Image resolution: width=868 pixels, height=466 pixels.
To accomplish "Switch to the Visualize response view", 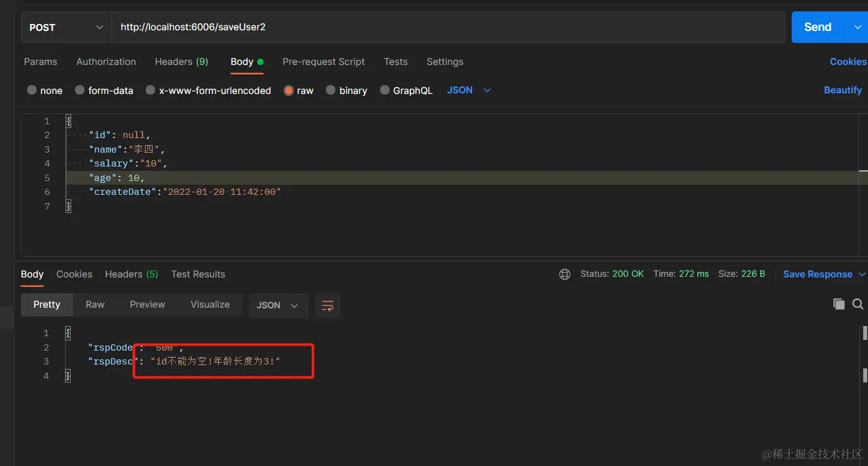I will [210, 305].
